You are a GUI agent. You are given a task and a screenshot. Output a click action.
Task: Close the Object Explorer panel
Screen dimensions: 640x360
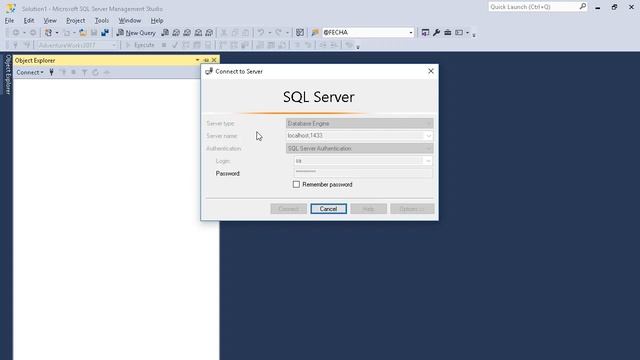click(x=214, y=60)
